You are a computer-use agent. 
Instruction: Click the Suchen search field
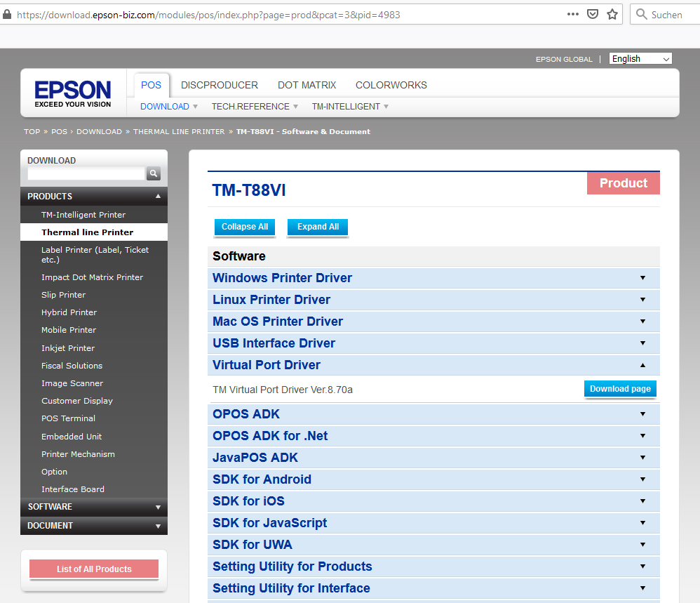pos(666,15)
